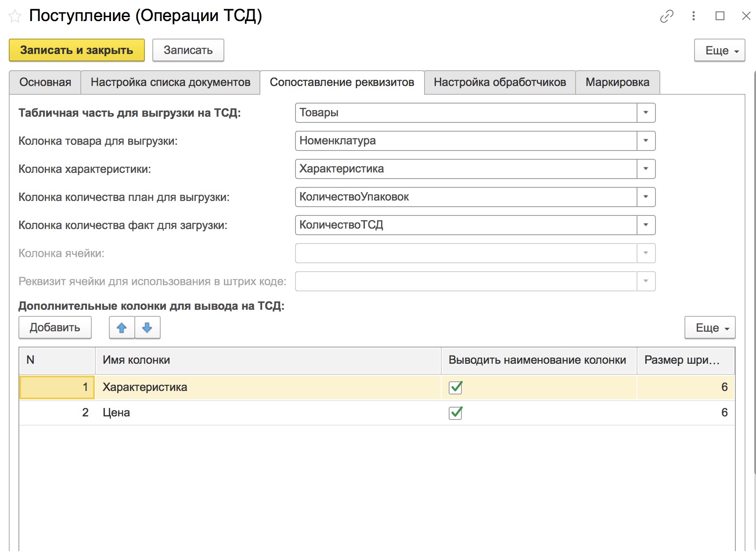Expand the КоличествоУпаковок dropdown
Viewport: 756px width, 559px height.
click(x=646, y=197)
